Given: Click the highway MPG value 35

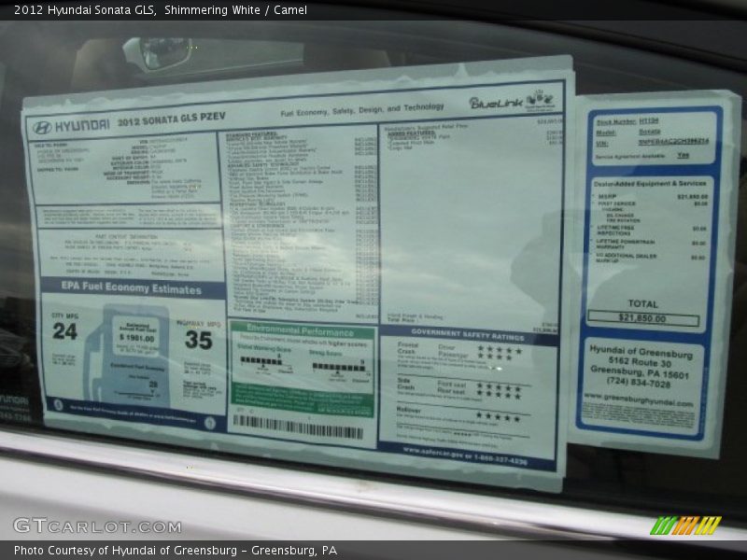Looking at the screenshot, I should click(199, 340).
